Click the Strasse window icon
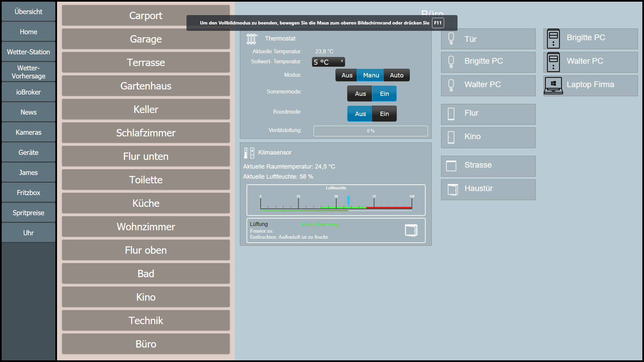The width and height of the screenshot is (644, 362). point(451,166)
